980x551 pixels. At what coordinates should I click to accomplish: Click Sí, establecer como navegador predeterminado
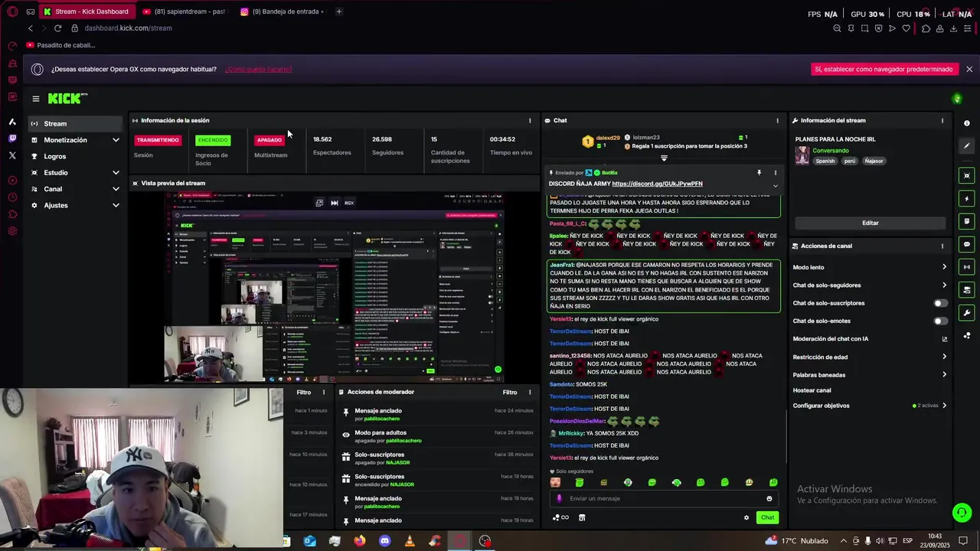pos(884,70)
